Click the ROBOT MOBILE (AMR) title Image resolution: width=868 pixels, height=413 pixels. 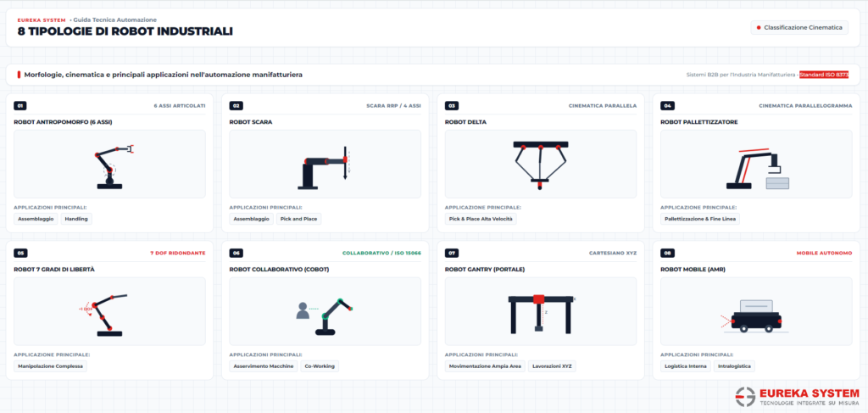[x=693, y=269]
